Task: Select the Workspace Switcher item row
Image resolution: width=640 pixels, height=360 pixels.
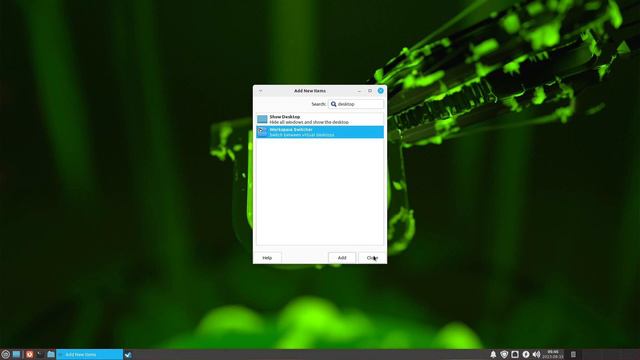Action: coord(320,132)
